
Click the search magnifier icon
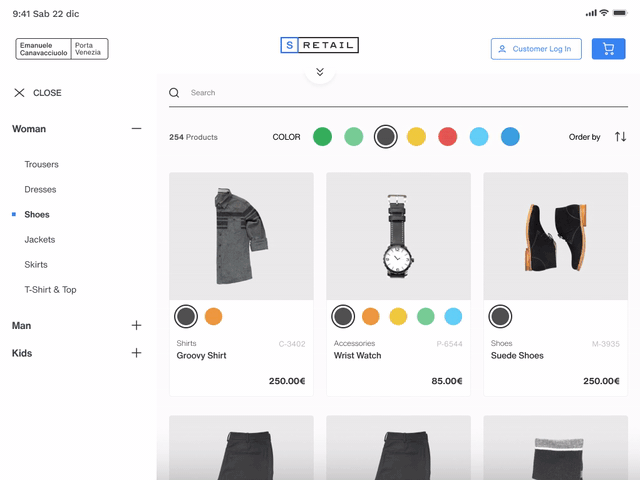(x=174, y=93)
